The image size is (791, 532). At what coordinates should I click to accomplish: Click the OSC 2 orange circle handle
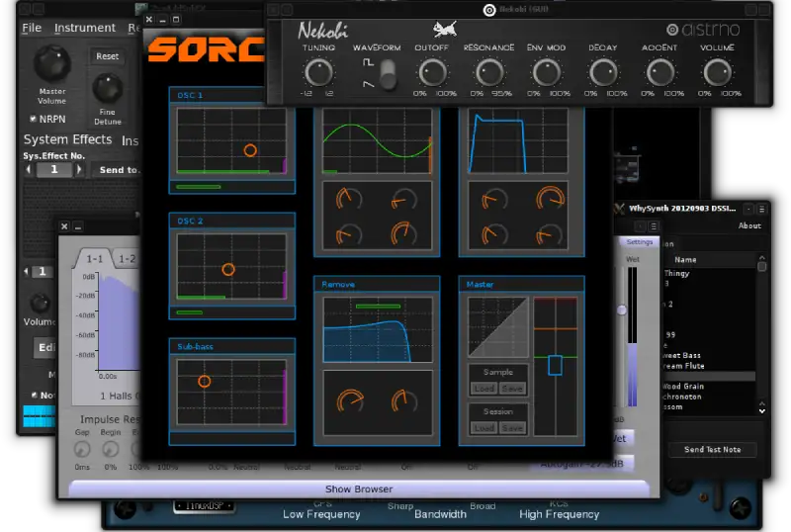228,270
